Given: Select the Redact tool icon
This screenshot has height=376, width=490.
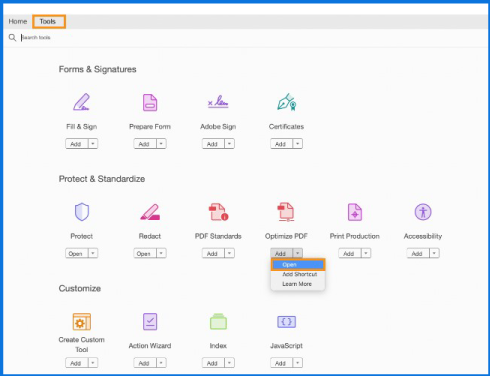Looking at the screenshot, I should click(150, 212).
